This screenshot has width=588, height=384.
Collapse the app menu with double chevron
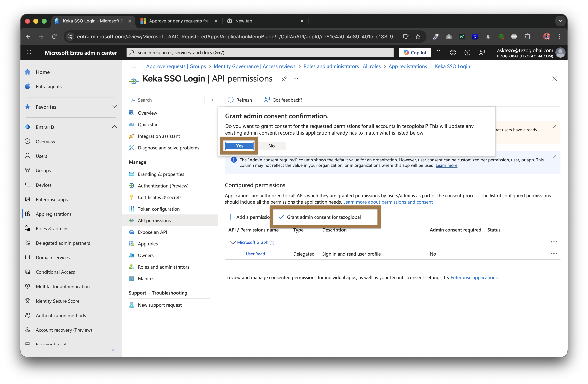(212, 100)
